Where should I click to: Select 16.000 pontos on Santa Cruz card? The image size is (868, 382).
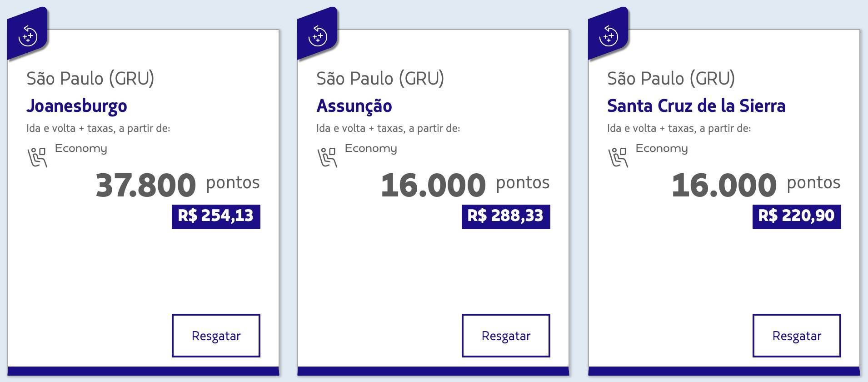(x=756, y=185)
